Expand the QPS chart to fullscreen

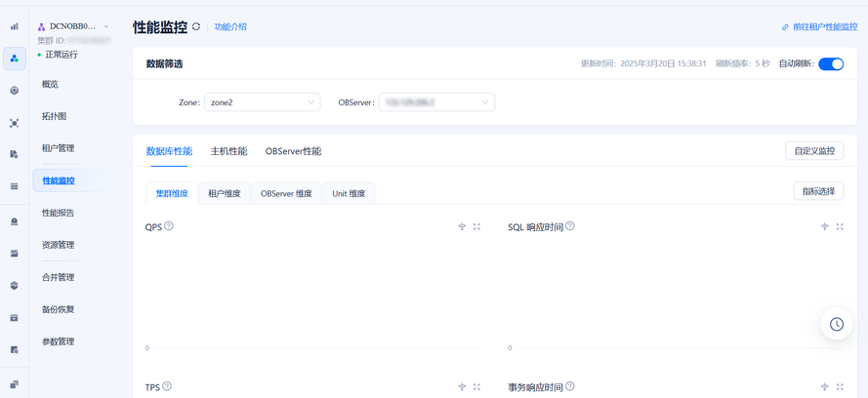476,226
